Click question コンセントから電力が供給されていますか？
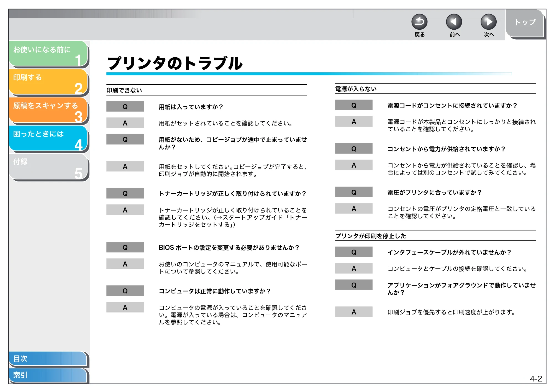554x392 pixels. [x=446, y=149]
